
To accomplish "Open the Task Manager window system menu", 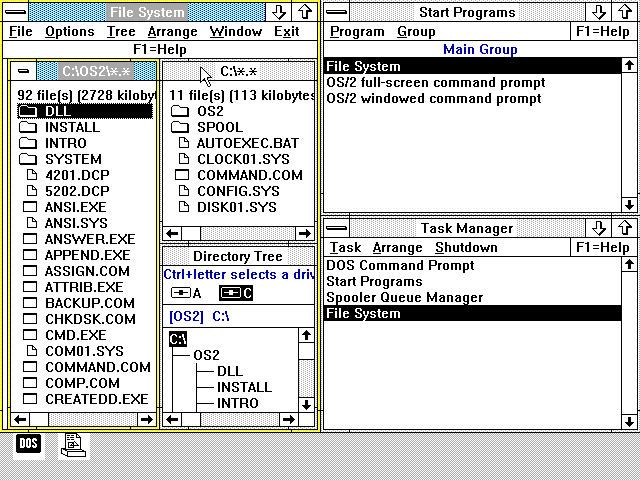I will point(337,228).
